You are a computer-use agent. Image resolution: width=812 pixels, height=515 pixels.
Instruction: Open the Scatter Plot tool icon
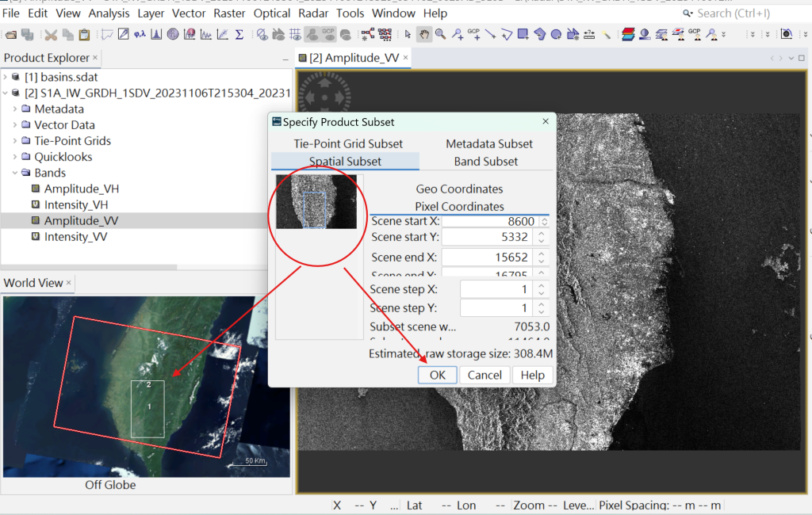(x=223, y=35)
